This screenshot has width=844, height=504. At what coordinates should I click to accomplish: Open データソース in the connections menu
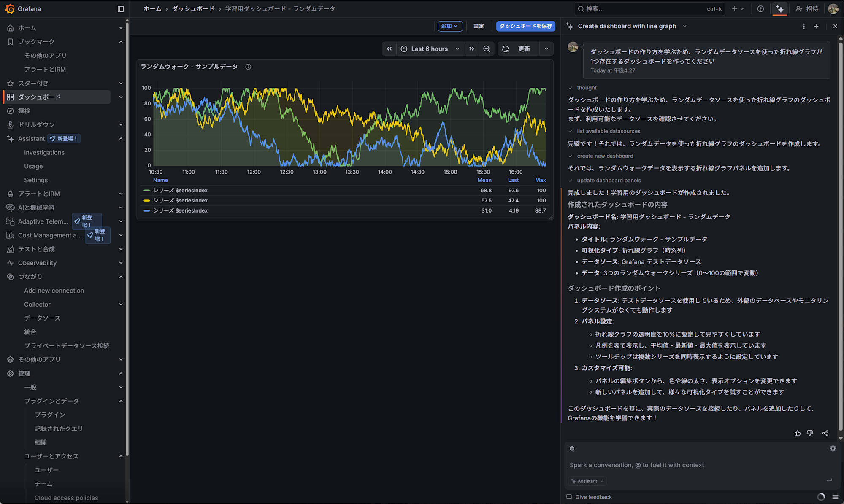tap(42, 318)
